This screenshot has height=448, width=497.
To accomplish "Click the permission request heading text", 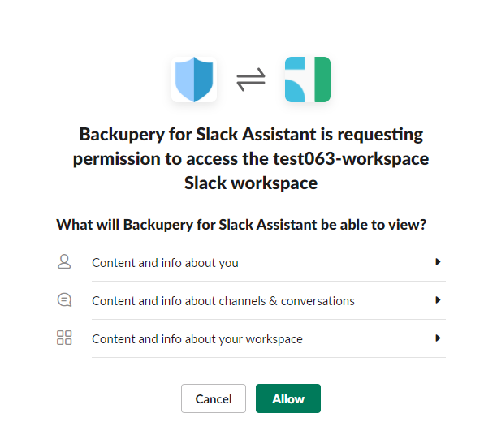I will [251, 158].
